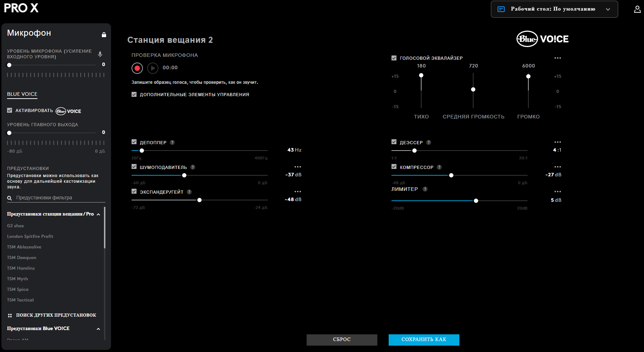This screenshot has height=352, width=644.
Task: Open three-dot options for Экспандер/Гейт
Action: pos(298,192)
